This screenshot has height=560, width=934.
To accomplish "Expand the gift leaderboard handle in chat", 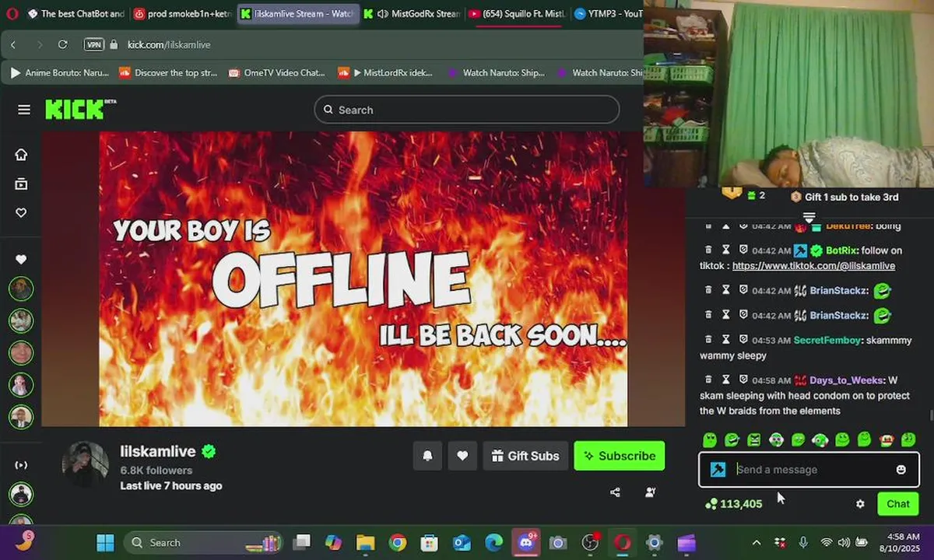I will coord(809,216).
